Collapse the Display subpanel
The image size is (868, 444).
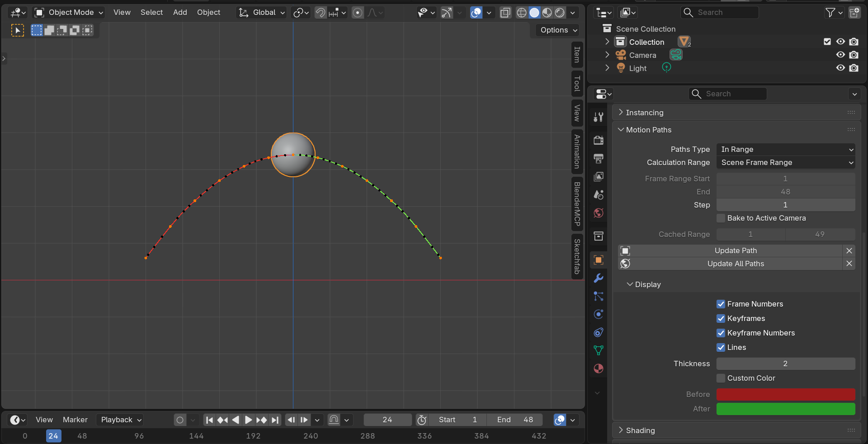[630, 284]
